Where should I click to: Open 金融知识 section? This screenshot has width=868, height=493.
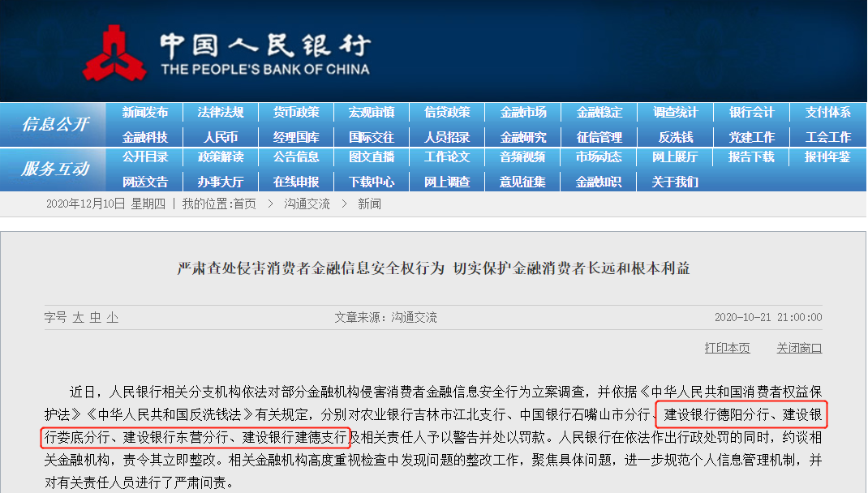[x=599, y=182]
